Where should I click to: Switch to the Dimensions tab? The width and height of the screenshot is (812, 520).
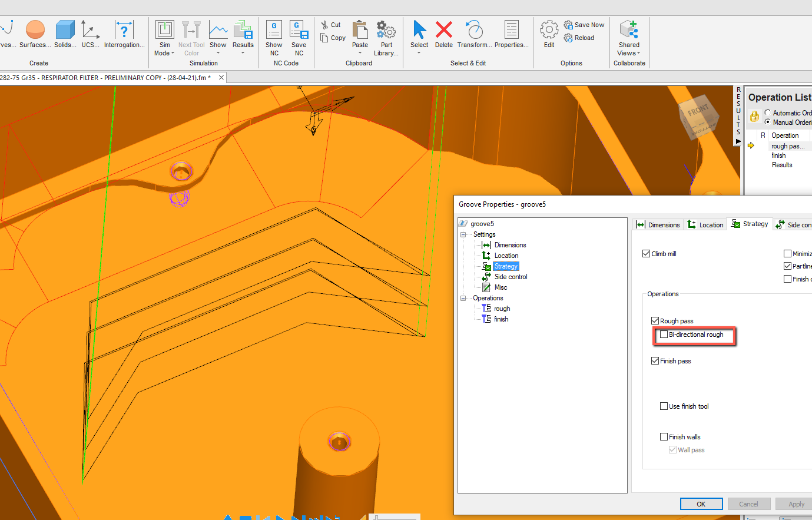tap(658, 224)
